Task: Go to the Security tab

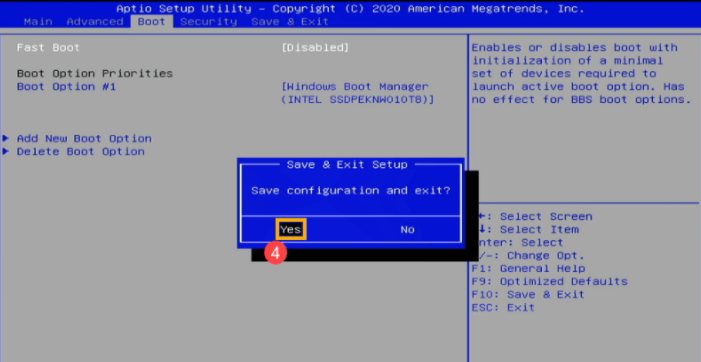Action: (208, 21)
